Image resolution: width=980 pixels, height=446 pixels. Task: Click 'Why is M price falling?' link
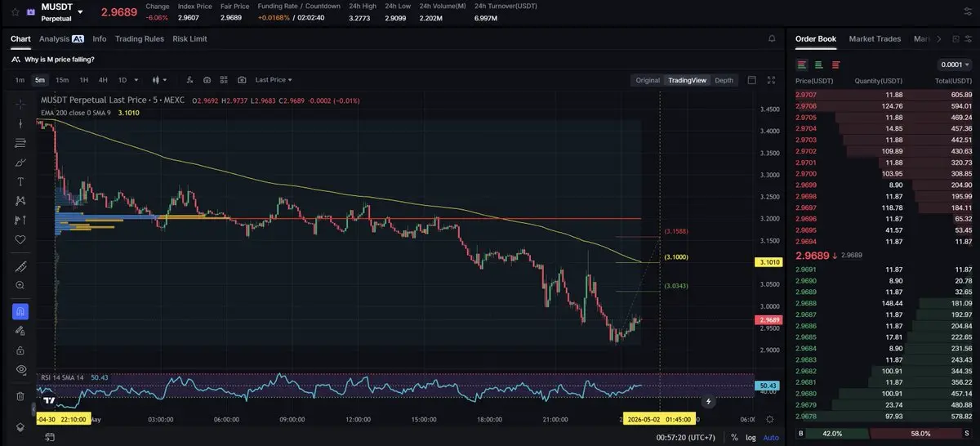pyautogui.click(x=59, y=59)
